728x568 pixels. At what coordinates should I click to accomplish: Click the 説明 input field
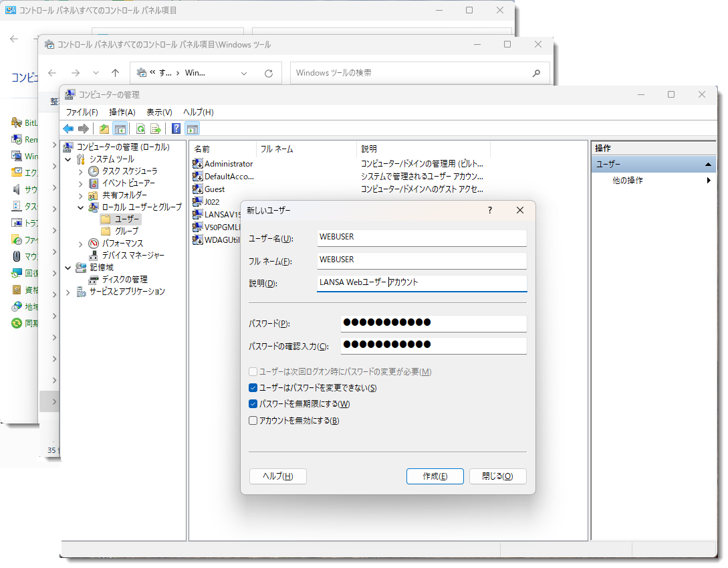coord(422,283)
